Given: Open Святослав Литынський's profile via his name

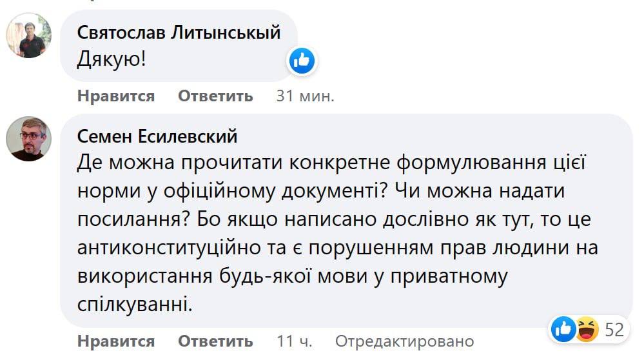Looking at the screenshot, I should (x=179, y=32).
